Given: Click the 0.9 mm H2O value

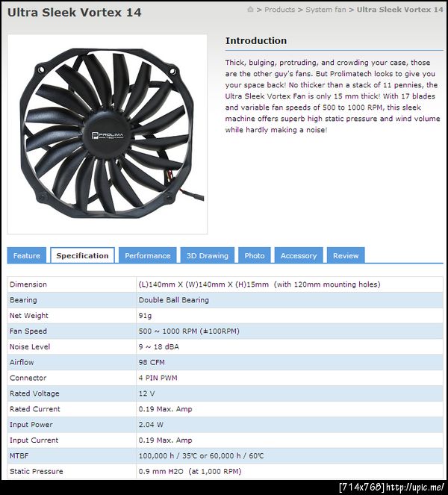Looking at the screenshot, I should tap(190, 471).
